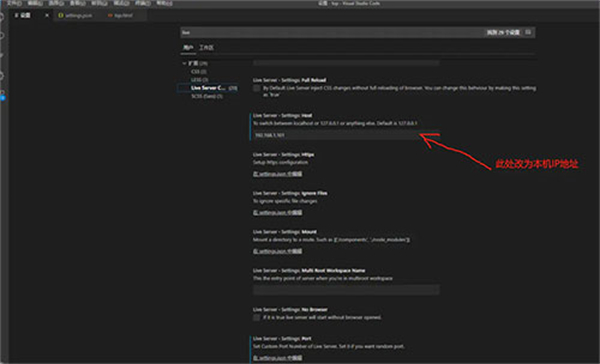Open the 选择 menu
This screenshot has height=364, width=600.
point(56,3)
